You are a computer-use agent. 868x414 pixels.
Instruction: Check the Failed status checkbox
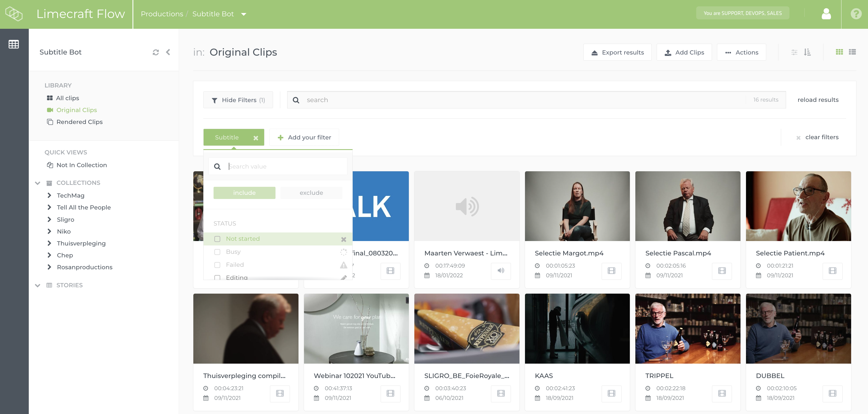point(217,265)
